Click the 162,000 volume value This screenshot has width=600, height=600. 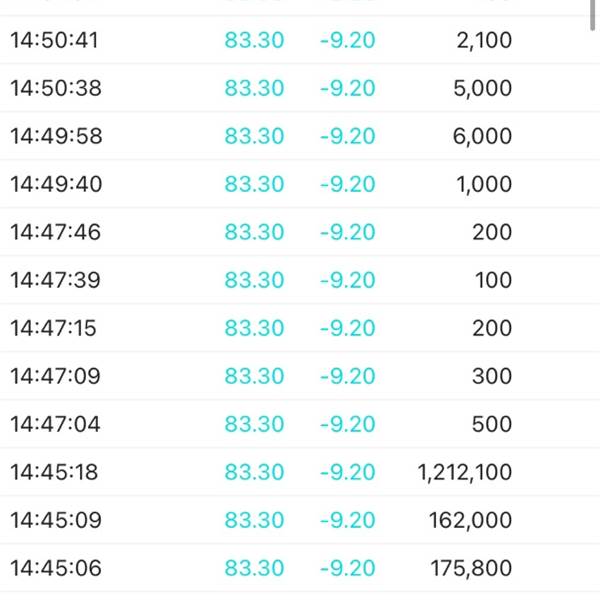[470, 520]
